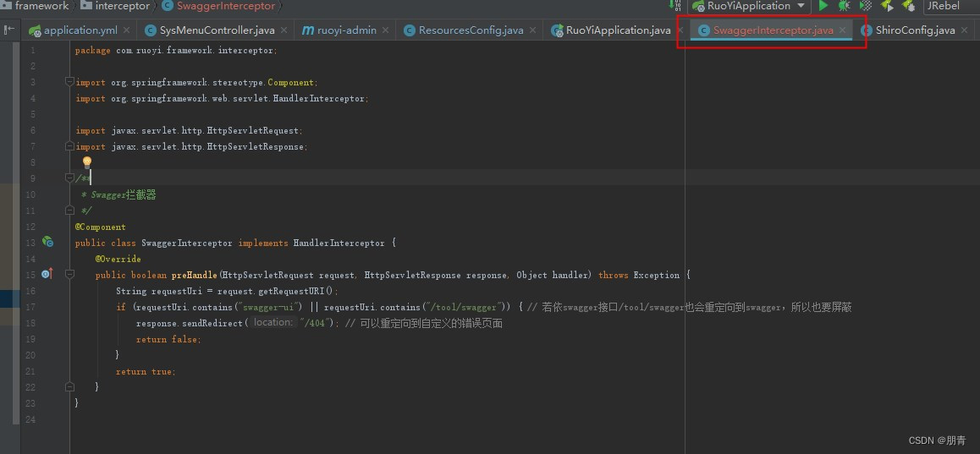The width and height of the screenshot is (980, 454).
Task: Collapse the imports fold marker on line 3
Action: [x=70, y=82]
